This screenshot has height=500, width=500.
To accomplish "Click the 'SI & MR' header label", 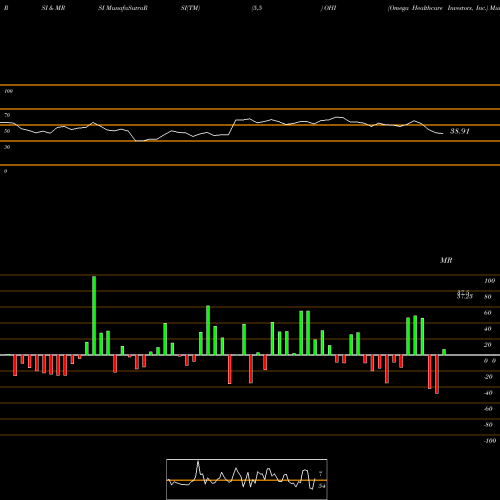I will [x=53, y=8].
